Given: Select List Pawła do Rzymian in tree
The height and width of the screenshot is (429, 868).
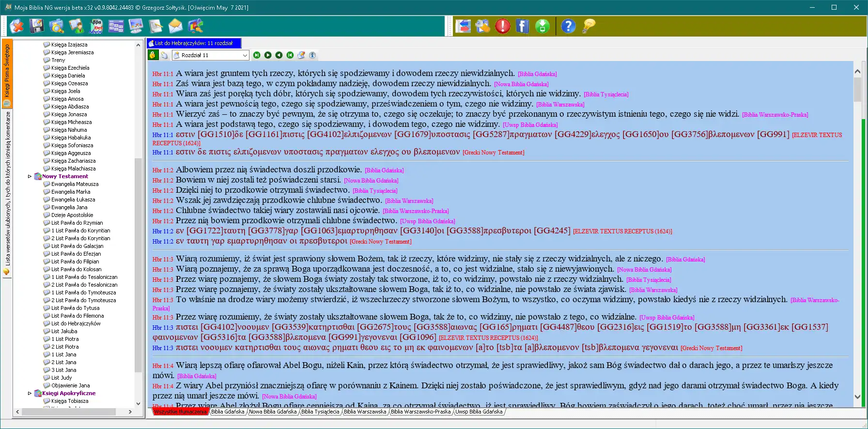Looking at the screenshot, I should point(77,223).
